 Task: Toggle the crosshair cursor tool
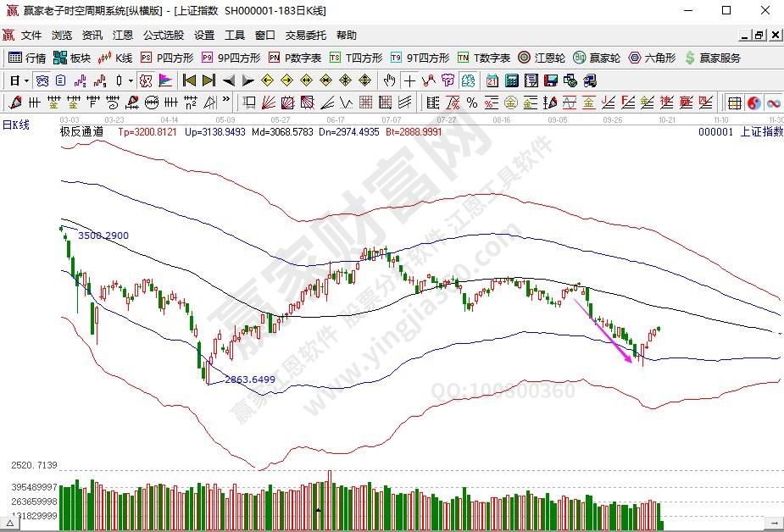[x=409, y=80]
